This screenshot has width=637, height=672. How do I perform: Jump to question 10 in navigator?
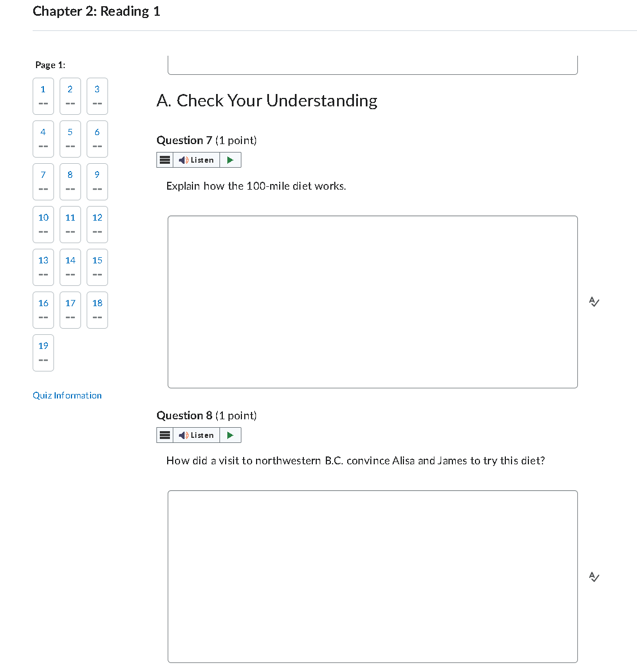[x=43, y=225]
